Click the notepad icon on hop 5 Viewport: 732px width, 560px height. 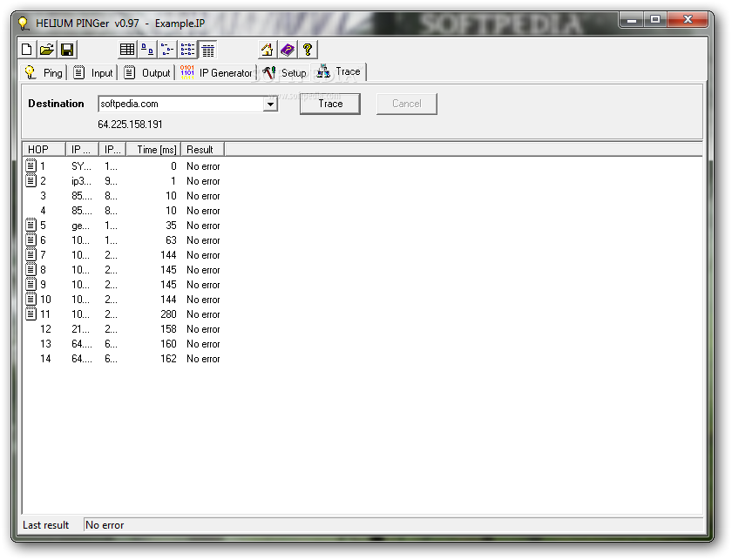click(x=30, y=225)
